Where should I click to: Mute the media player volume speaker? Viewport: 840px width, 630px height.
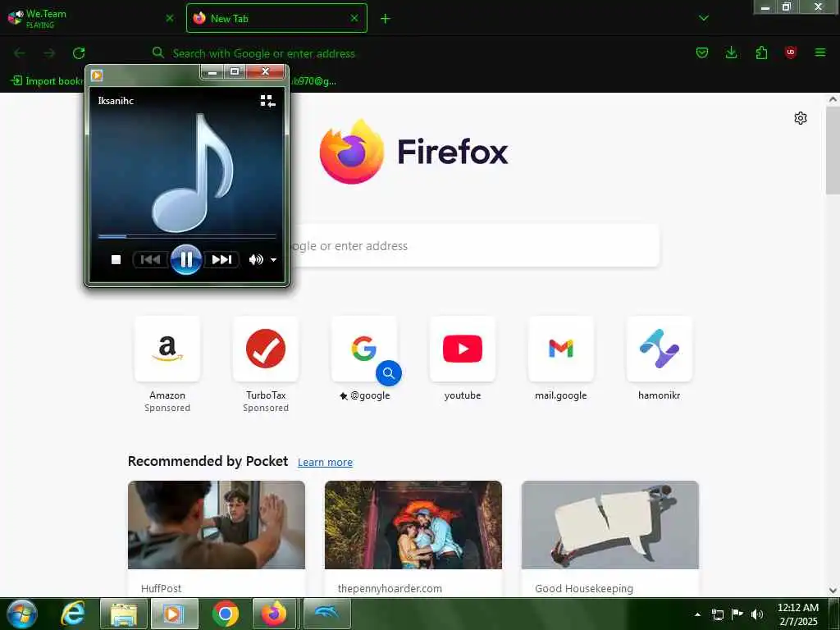click(x=256, y=260)
